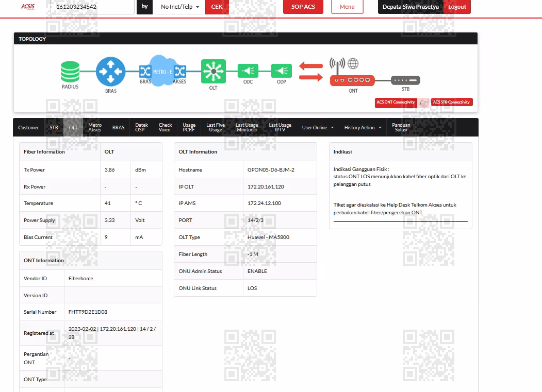Open the Menu button
Image resolution: width=542 pixels, height=392 pixels.
click(347, 7)
